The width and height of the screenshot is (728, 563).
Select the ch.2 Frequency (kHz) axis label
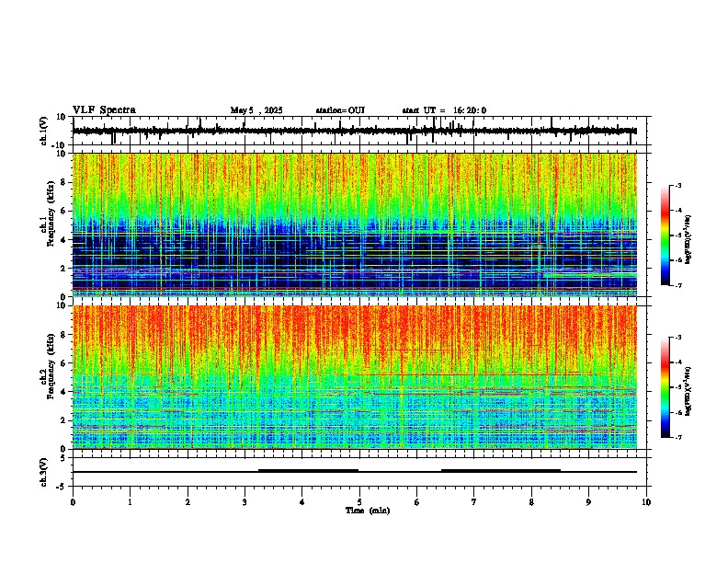(x=48, y=368)
